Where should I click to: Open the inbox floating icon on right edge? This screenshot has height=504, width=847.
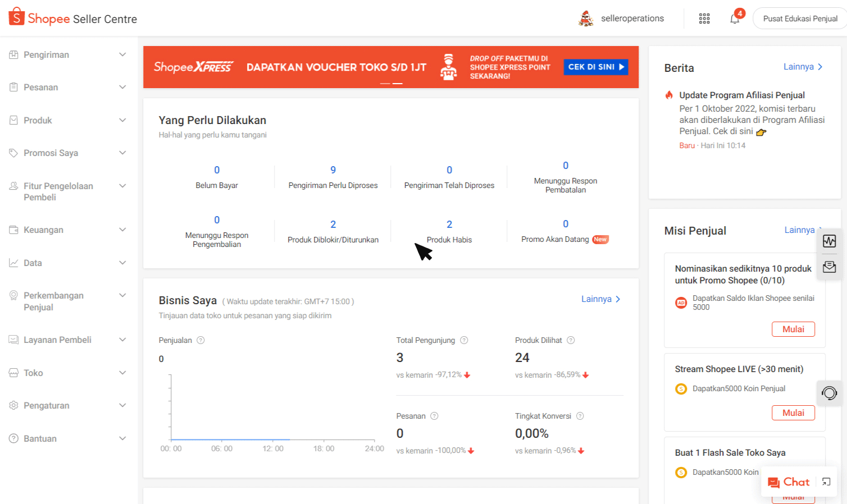click(x=830, y=267)
